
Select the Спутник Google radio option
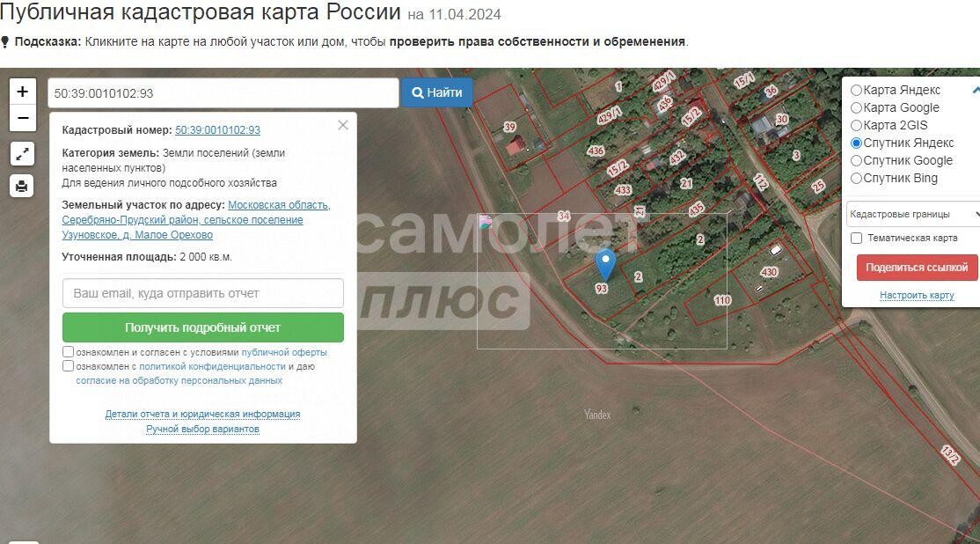[856, 161]
